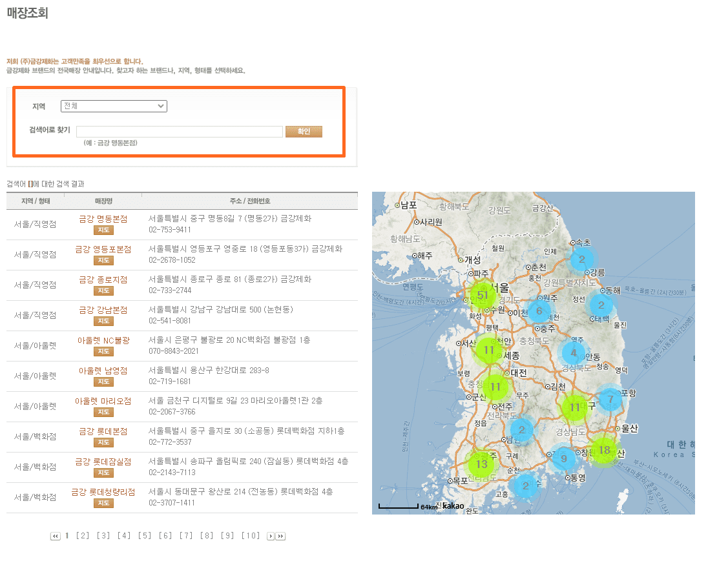The height and width of the screenshot is (561, 728).
Task: Click the 11 store cluster near 세종
Action: 488,350
